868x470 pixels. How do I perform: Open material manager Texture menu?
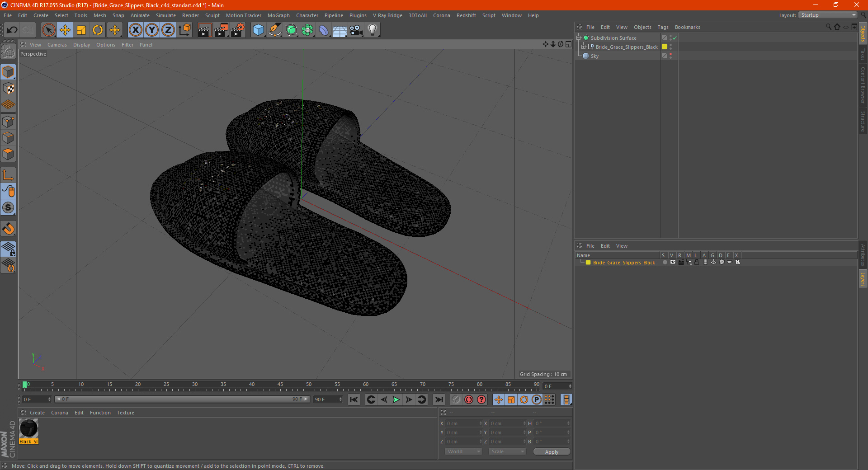[125, 413]
